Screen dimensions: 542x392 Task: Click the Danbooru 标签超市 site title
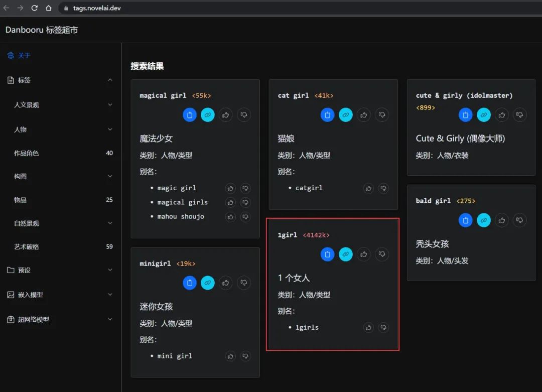(42, 30)
